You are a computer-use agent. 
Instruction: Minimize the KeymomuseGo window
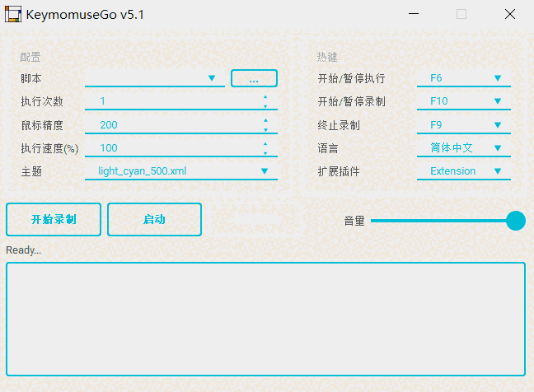pyautogui.click(x=414, y=14)
